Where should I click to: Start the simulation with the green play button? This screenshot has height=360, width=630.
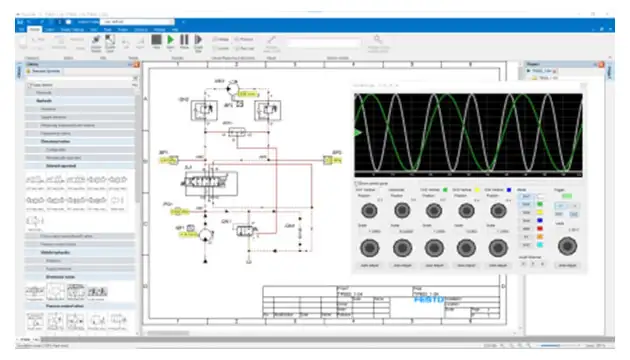170,39
